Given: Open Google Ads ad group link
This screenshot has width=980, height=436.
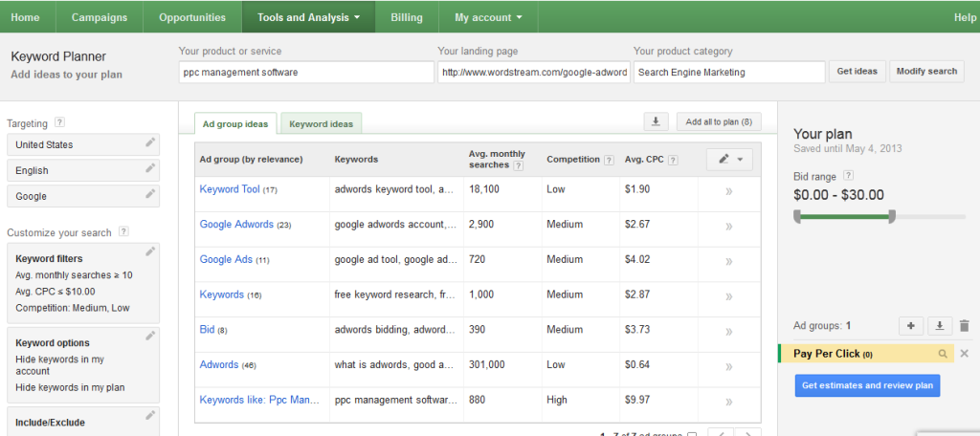Looking at the screenshot, I should (x=226, y=259).
